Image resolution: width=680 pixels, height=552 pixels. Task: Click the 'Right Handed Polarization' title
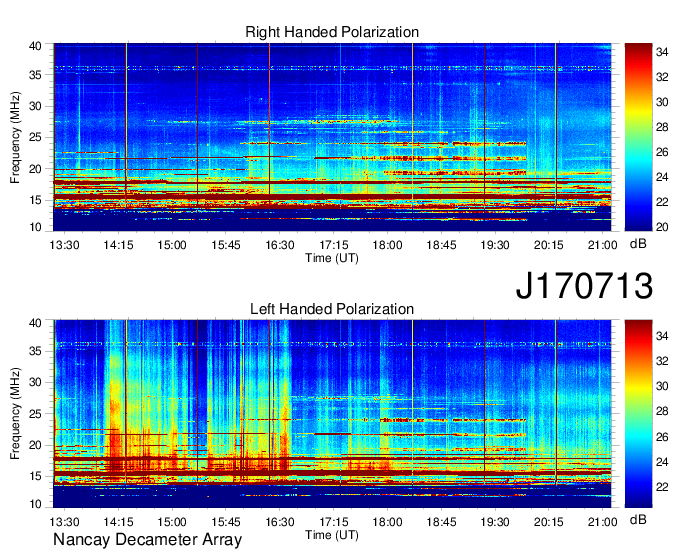[x=332, y=32]
